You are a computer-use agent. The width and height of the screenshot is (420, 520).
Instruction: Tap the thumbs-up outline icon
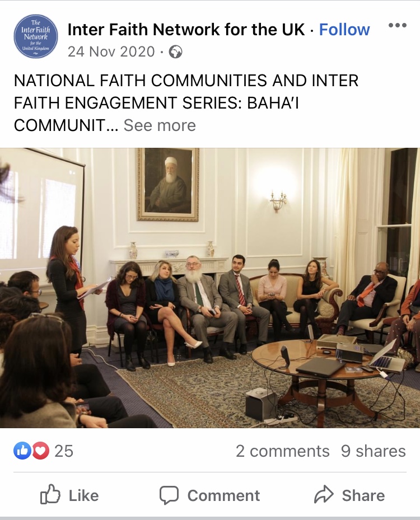[x=50, y=494]
